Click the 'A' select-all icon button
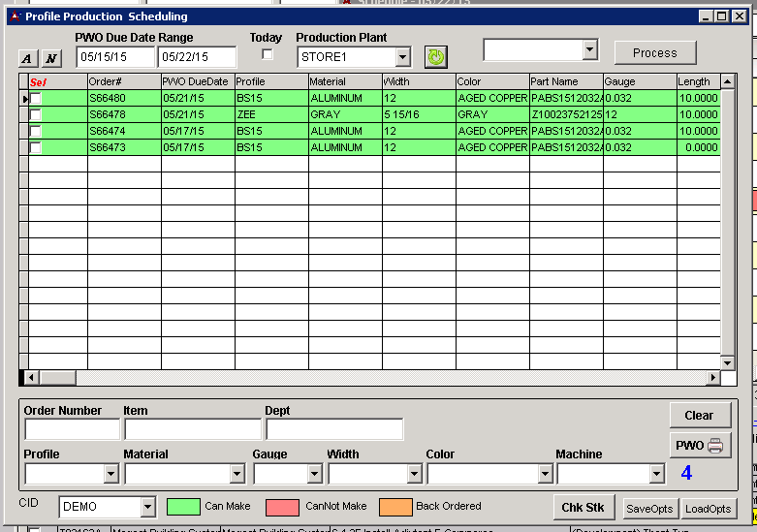This screenshot has height=532, width=757. pos(28,58)
